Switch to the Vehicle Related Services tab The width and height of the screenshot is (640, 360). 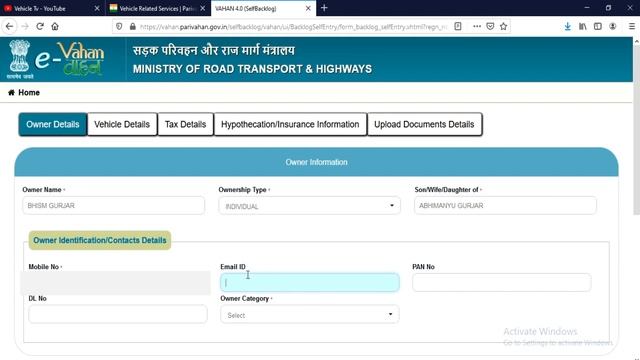(158, 8)
